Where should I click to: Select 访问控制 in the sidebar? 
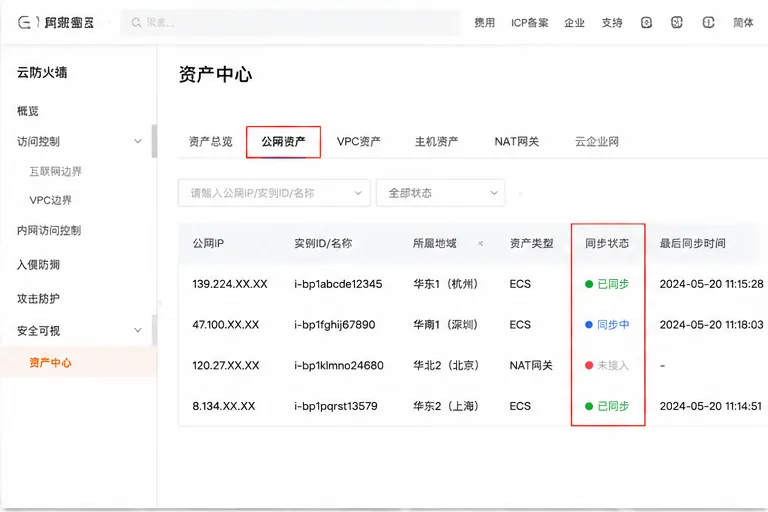pyautogui.click(x=38, y=142)
